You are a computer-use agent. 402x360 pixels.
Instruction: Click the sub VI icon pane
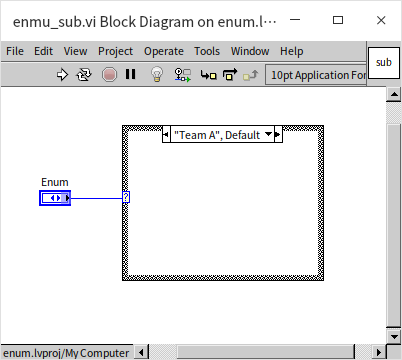click(x=384, y=63)
